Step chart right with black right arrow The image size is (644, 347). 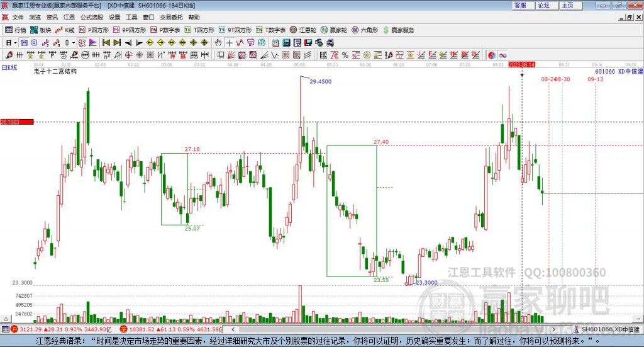139,43
